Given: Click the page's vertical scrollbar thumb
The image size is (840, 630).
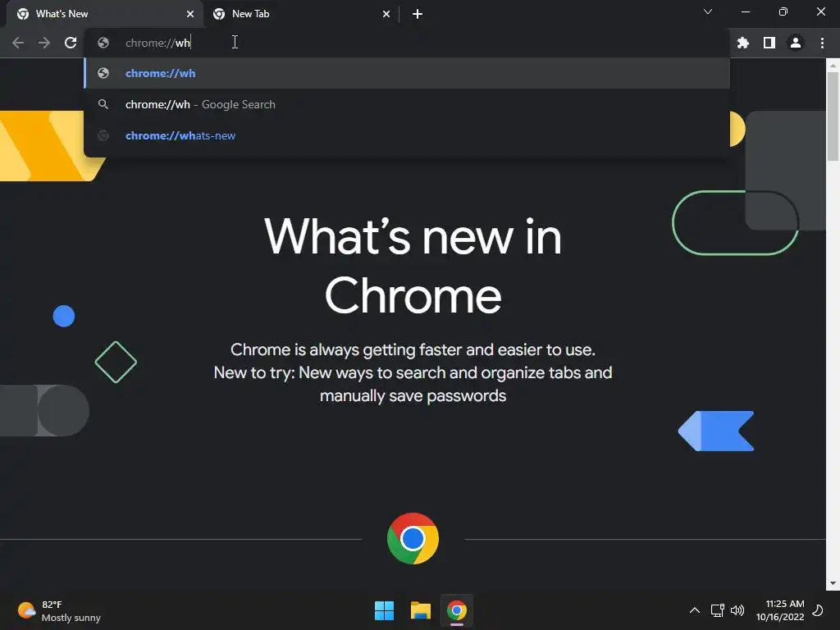Looking at the screenshot, I should (x=833, y=116).
